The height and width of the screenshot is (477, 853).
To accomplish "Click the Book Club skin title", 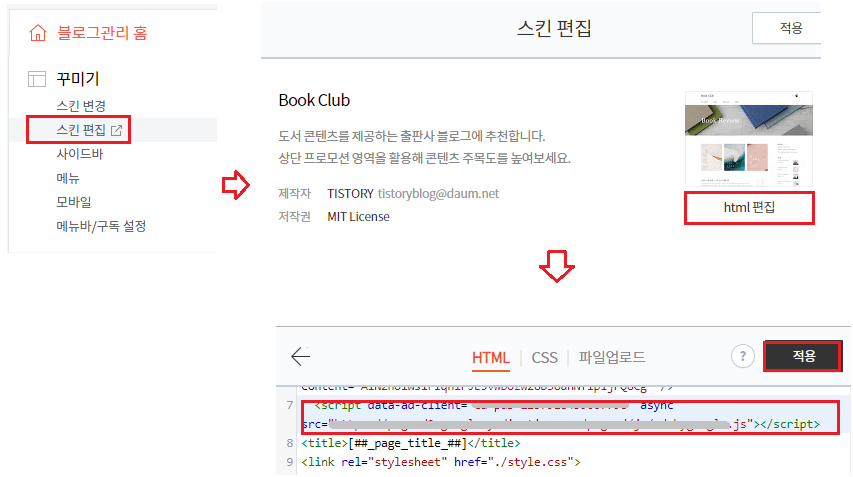I will point(314,100).
